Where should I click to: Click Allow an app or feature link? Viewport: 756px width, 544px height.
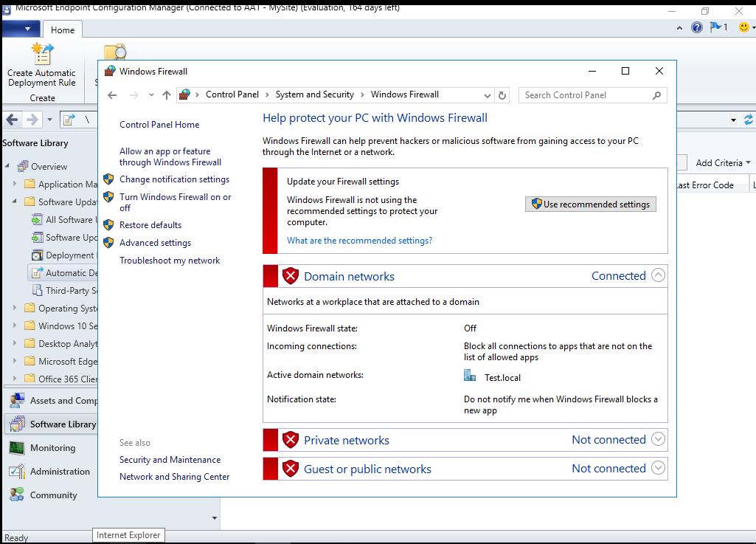click(x=170, y=157)
